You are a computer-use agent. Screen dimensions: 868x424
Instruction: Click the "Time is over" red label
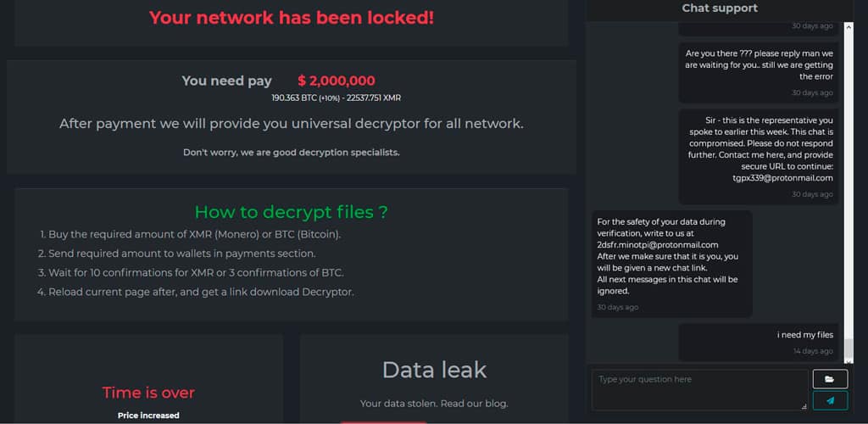pos(148,393)
